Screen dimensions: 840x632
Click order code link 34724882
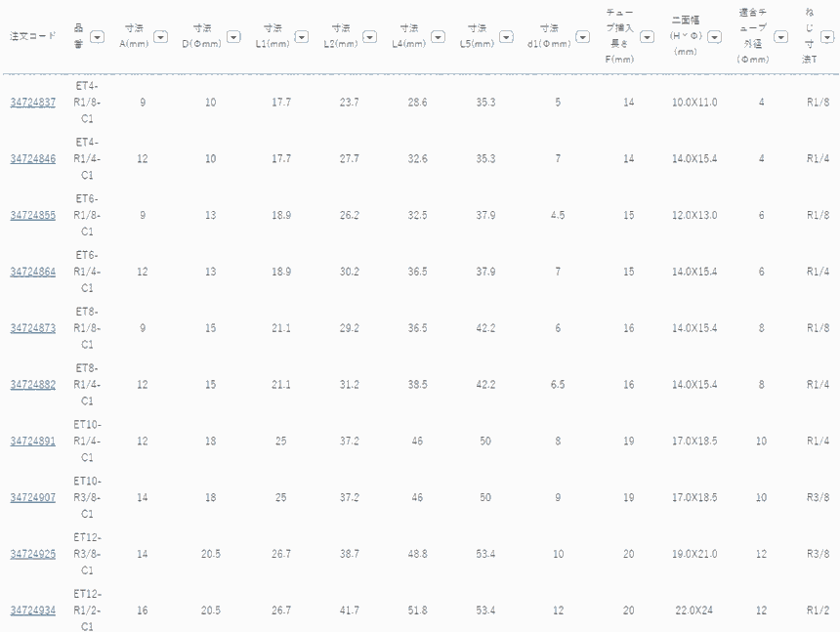click(32, 385)
